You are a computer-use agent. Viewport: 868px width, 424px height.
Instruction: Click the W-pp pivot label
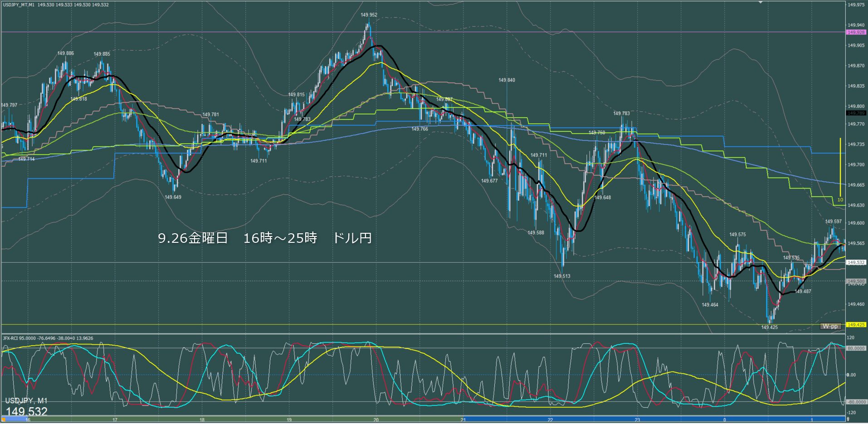[830, 326]
